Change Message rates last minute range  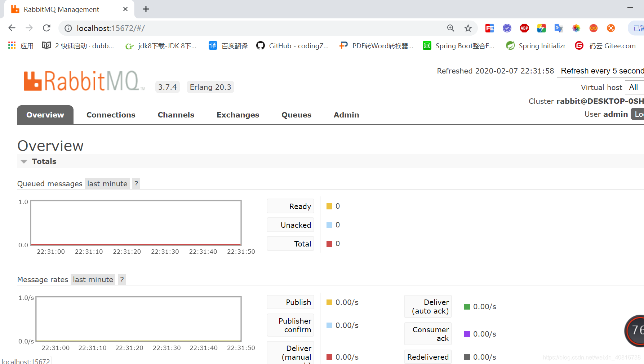tap(93, 280)
